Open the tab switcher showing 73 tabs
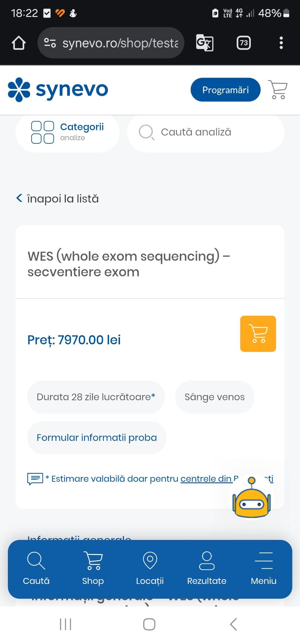The height and width of the screenshot is (644, 300). click(244, 43)
